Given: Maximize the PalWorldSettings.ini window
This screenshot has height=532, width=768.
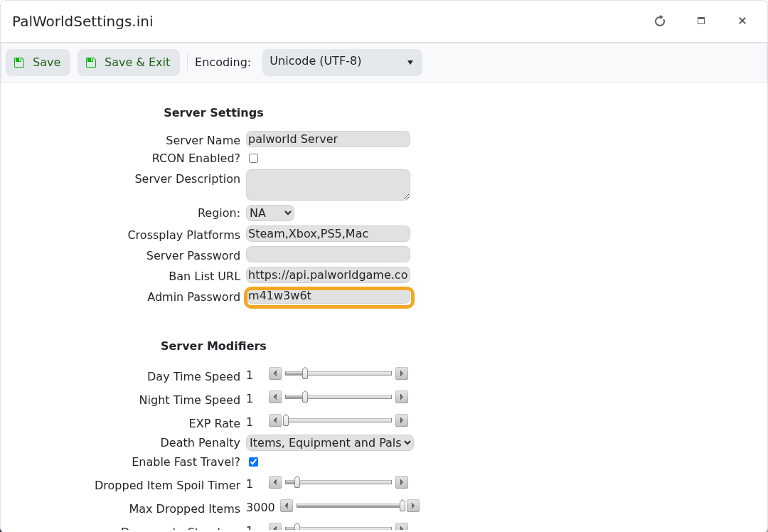Looking at the screenshot, I should click(701, 21).
